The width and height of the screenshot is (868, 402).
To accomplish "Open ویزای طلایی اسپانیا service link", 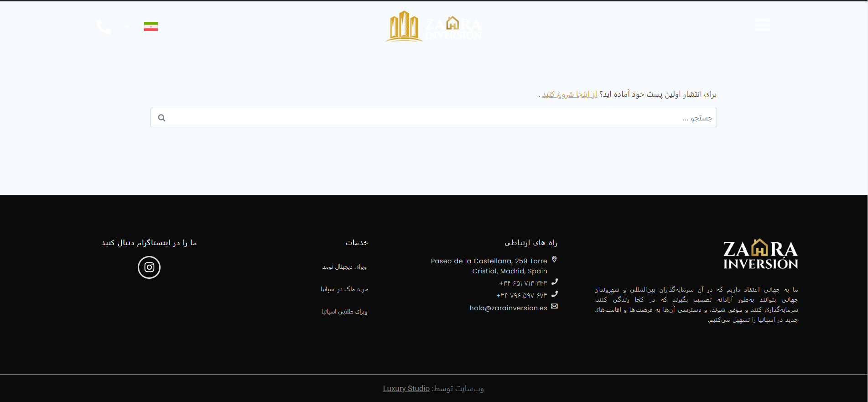I will [x=344, y=312].
